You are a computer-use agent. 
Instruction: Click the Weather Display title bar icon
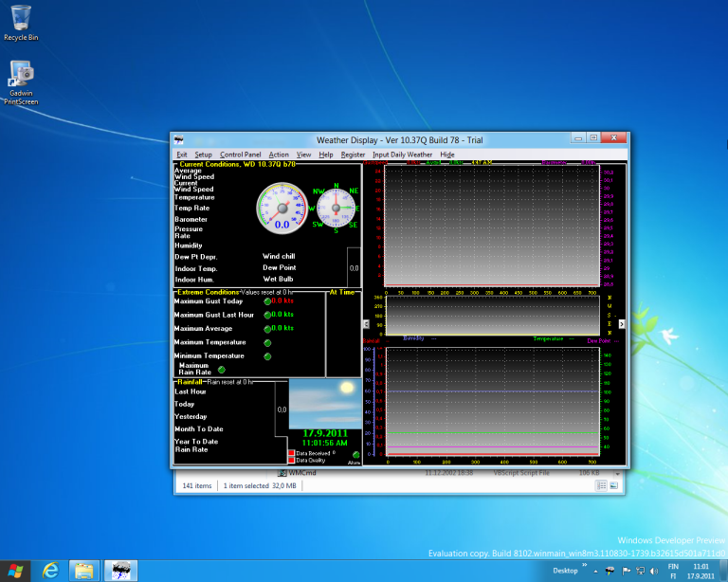tap(179, 139)
